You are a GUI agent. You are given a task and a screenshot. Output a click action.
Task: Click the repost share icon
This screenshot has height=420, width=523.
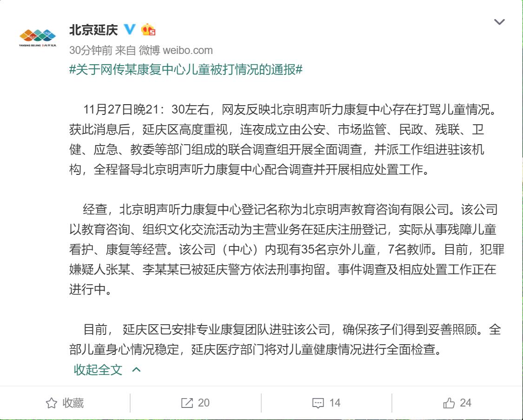[187, 403]
